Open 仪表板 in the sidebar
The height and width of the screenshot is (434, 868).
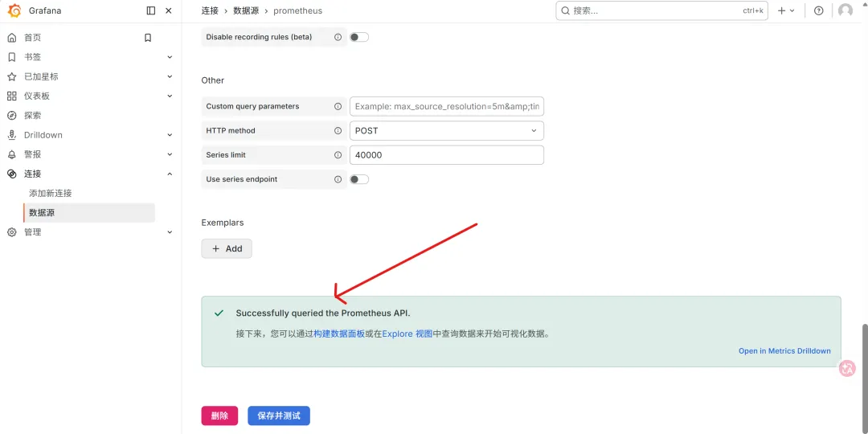coord(36,96)
